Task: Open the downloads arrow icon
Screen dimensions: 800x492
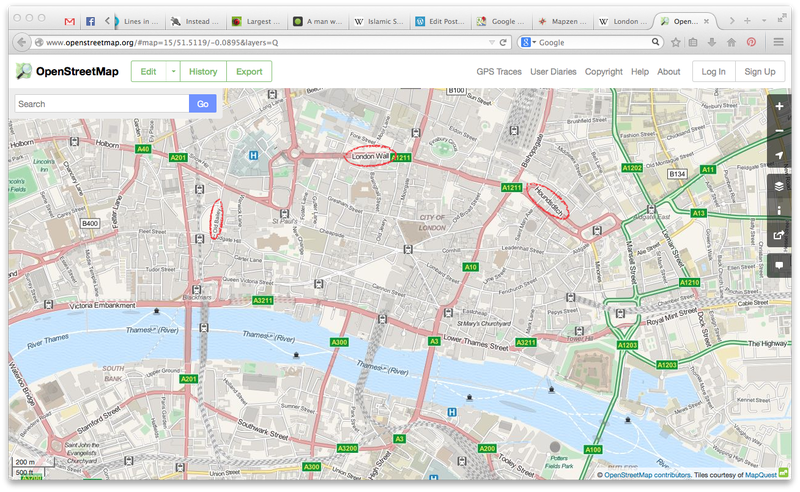Action: coord(712,42)
